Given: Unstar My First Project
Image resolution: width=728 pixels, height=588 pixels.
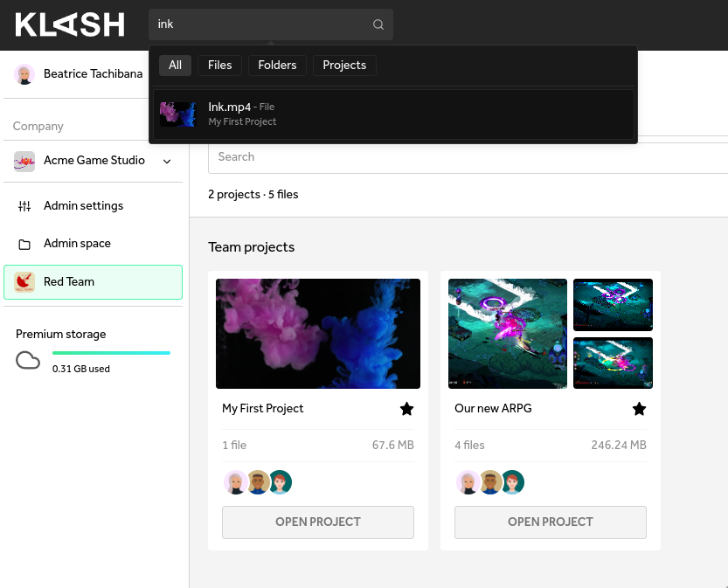Looking at the screenshot, I should pos(406,409).
